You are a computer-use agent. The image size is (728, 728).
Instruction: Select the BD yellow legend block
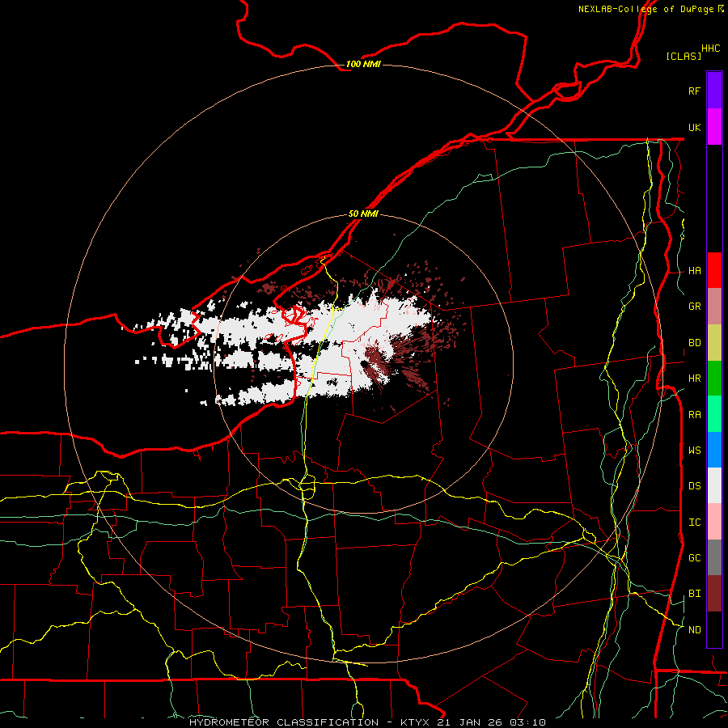point(714,343)
